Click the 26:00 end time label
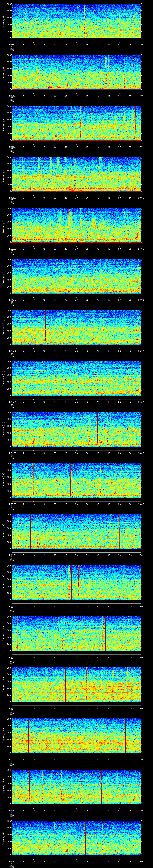This screenshot has height=868, width=153. point(141,504)
